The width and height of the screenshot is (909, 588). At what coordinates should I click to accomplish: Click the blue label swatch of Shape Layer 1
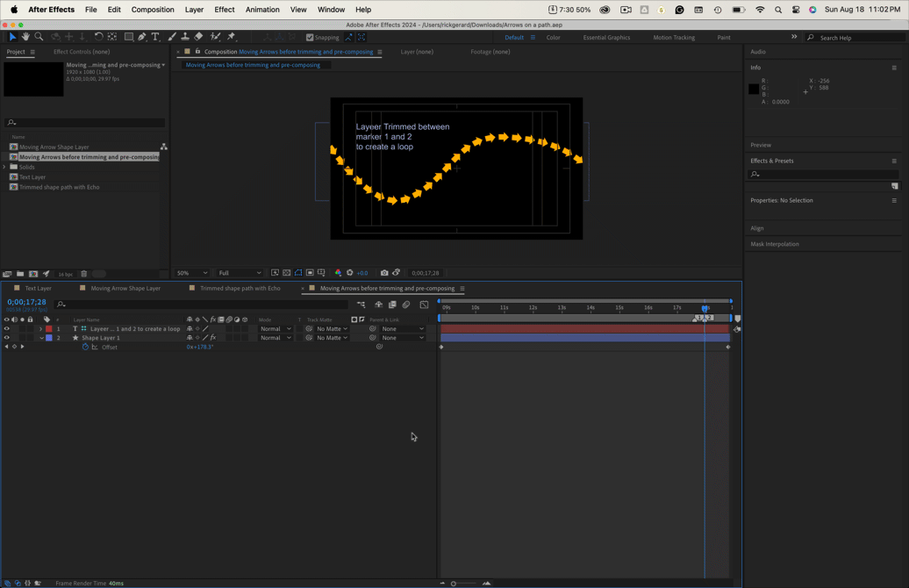pyautogui.click(x=49, y=338)
